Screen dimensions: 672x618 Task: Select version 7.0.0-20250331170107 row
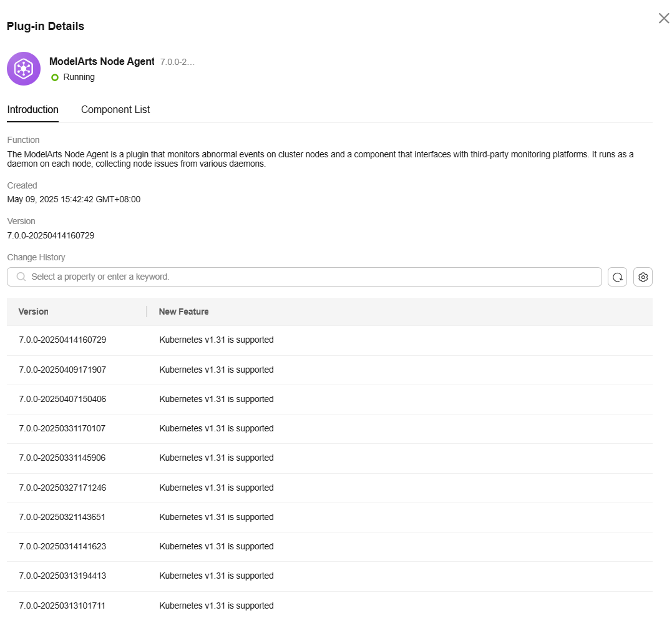pos(329,429)
